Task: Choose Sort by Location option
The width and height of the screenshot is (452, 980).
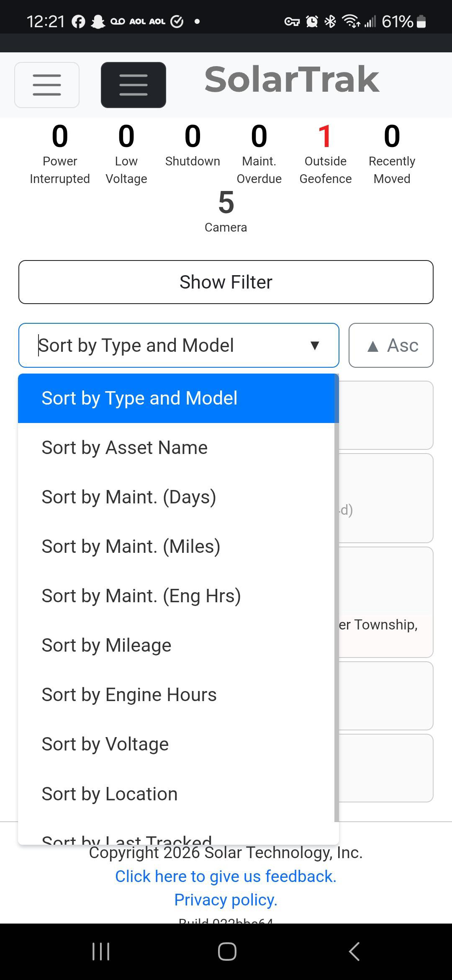Action: point(110,794)
